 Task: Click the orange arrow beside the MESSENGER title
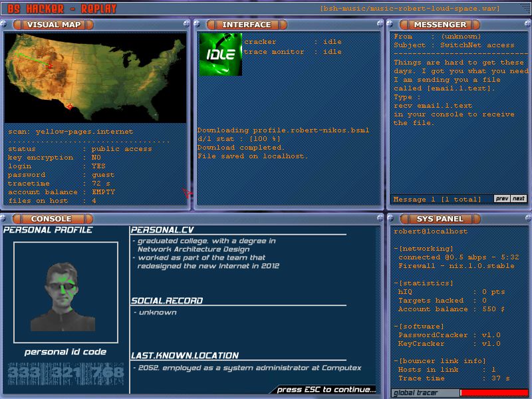click(404, 24)
